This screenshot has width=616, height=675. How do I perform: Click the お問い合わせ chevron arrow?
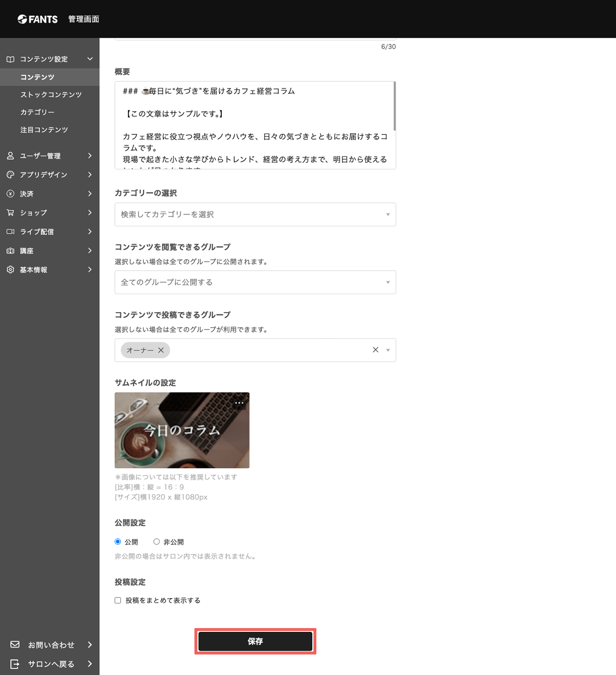90,645
